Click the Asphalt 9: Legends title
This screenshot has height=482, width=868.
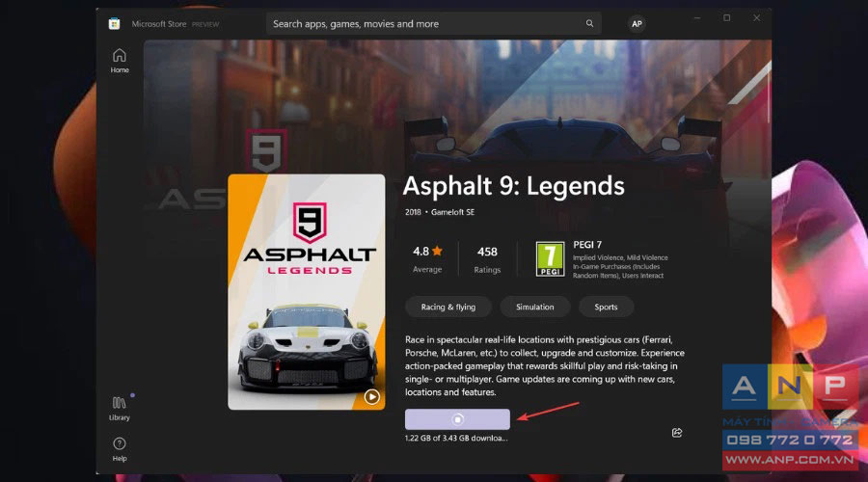point(513,186)
